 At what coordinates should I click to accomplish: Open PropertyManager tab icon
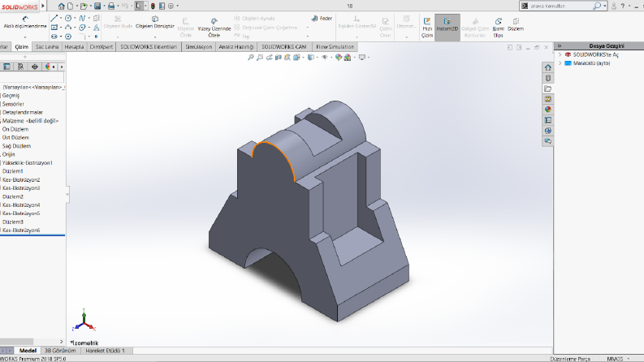(x=20, y=67)
